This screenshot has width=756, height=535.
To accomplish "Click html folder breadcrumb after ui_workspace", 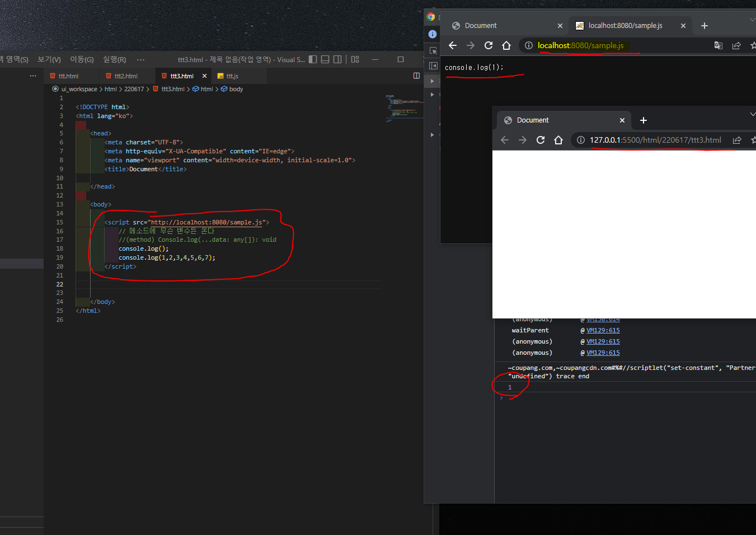I will click(x=110, y=89).
